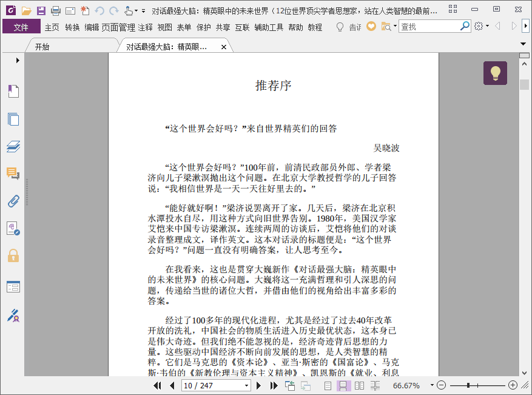Open the 文件 menu
The height and width of the screenshot is (395, 532).
tap(21, 27)
